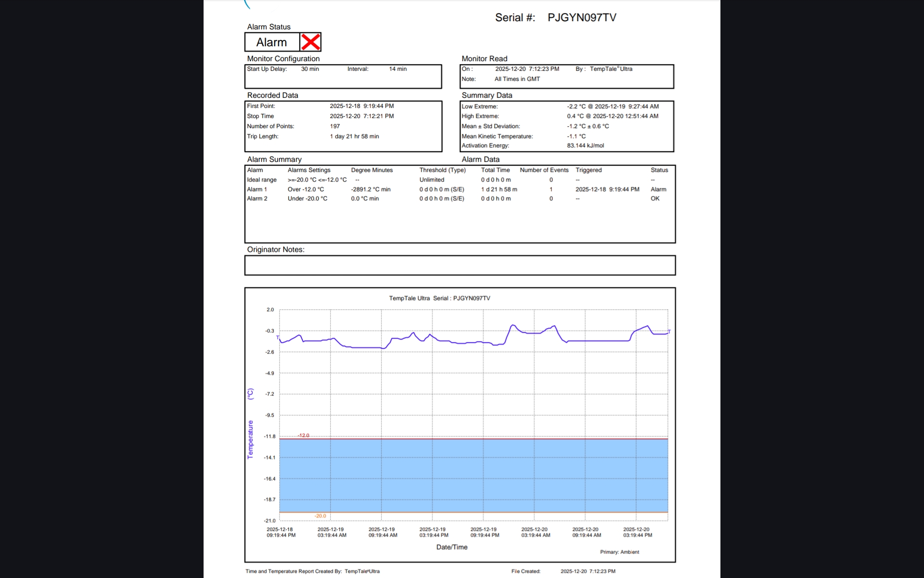
Task: Click the orange -20.0 threshold label
Action: coord(320,516)
